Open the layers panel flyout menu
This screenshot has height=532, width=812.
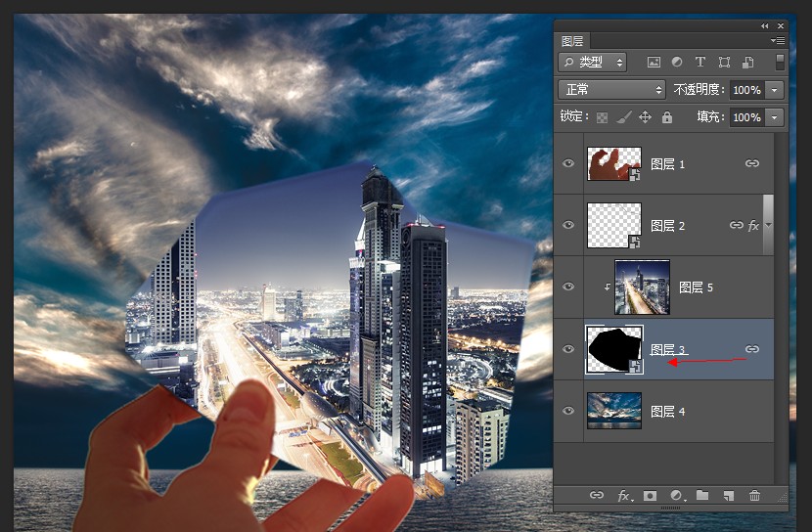tap(778, 40)
